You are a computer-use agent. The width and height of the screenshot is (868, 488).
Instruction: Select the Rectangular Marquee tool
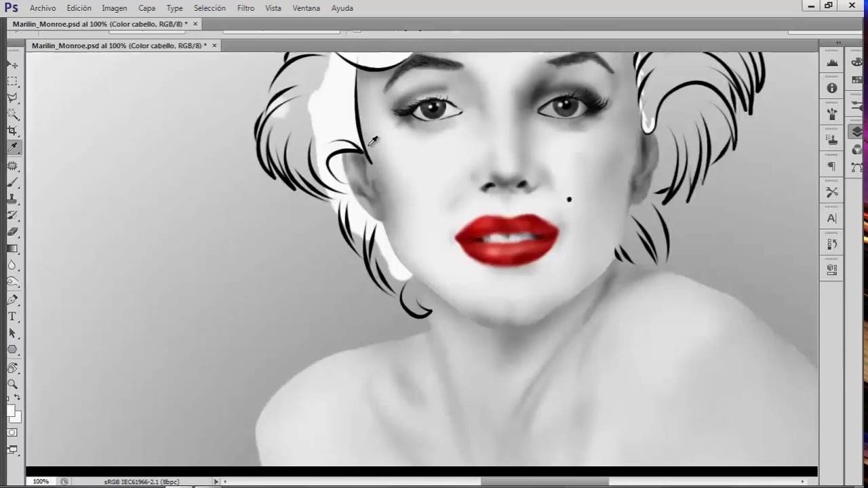12,81
